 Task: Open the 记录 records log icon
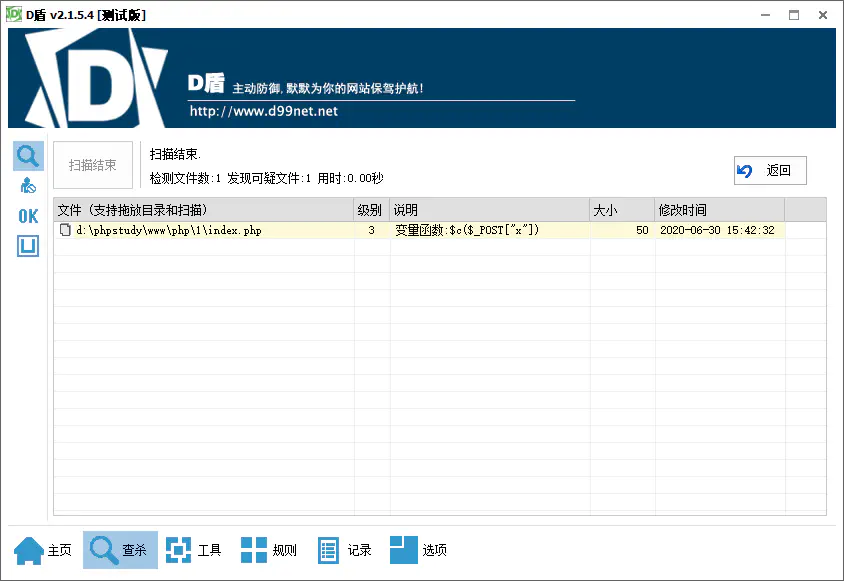pos(327,549)
